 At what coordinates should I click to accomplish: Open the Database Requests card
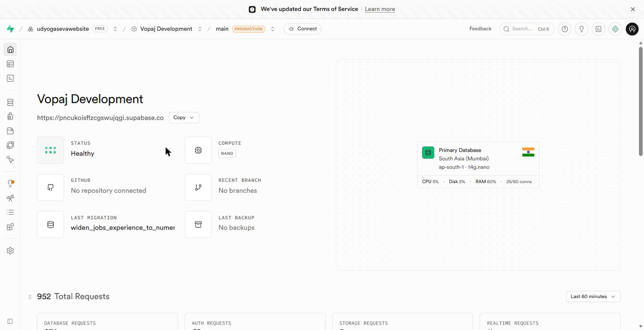pyautogui.click(x=107, y=322)
